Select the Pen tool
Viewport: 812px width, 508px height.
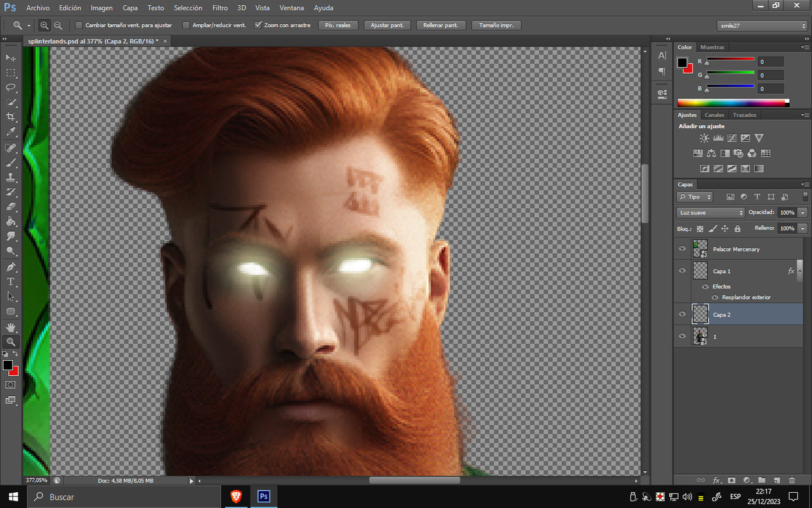(x=11, y=267)
